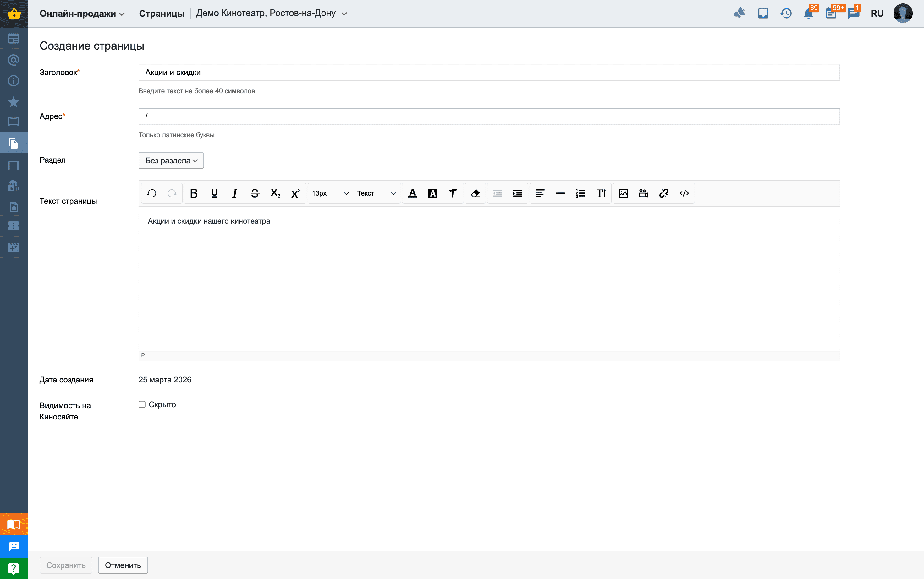The image size is (924, 579).
Task: Toggle bold formatting in editor toolbar
Action: coord(194,193)
